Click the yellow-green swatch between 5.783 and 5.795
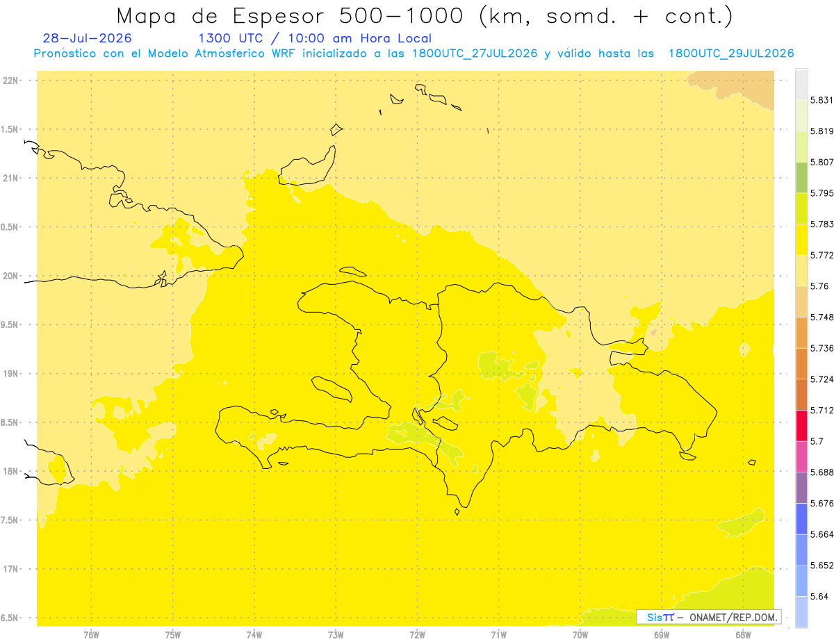 click(801, 208)
